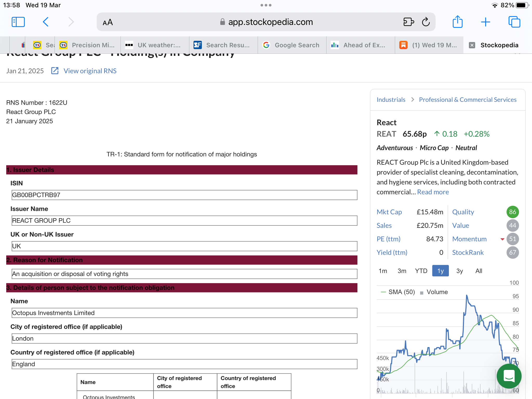Tap the external link icon beside View original RNS

pyautogui.click(x=55, y=71)
